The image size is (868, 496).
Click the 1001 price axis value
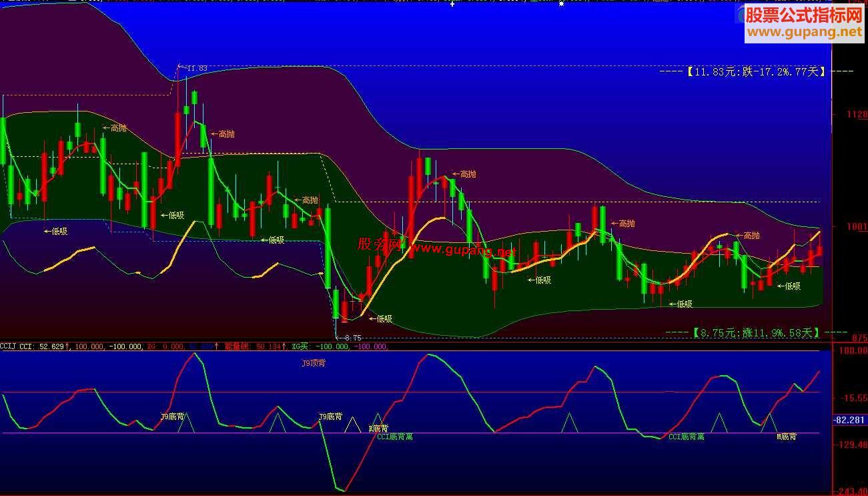pos(857,227)
